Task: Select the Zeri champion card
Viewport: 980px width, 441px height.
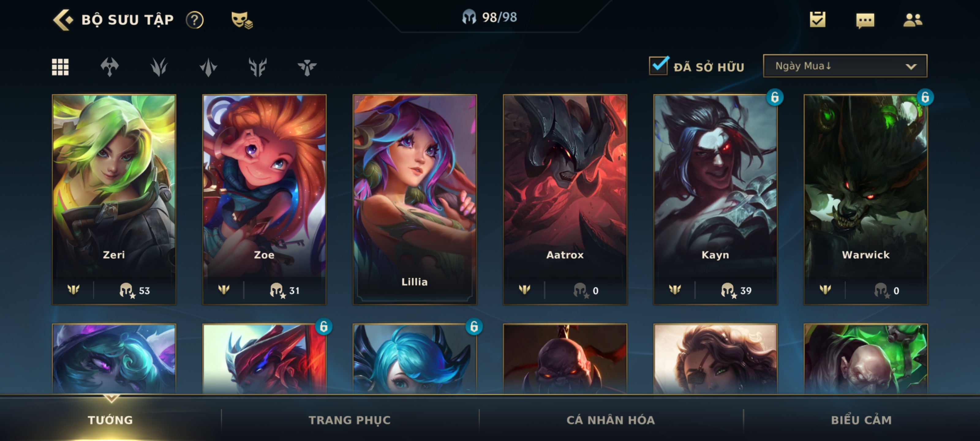Action: pyautogui.click(x=114, y=199)
